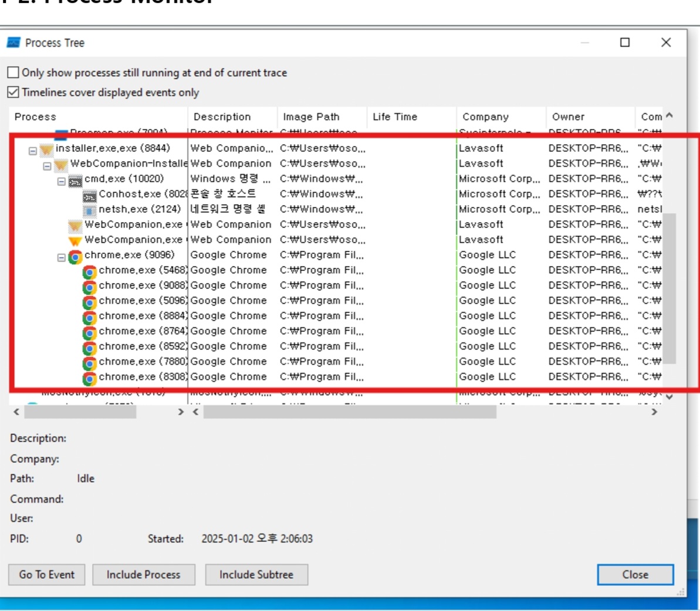Sort by the Company column header
The image size is (700, 611).
[x=501, y=117]
